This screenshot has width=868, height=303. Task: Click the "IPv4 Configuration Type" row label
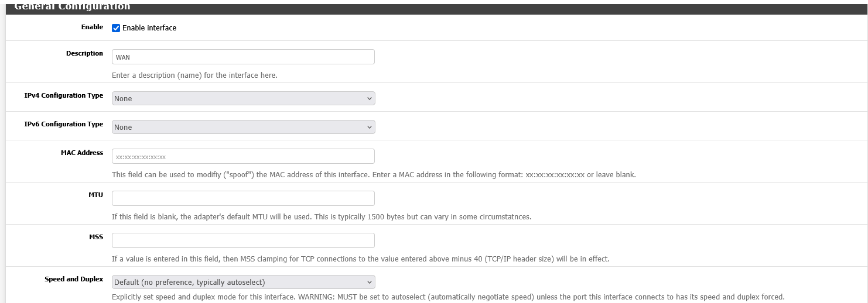point(63,95)
